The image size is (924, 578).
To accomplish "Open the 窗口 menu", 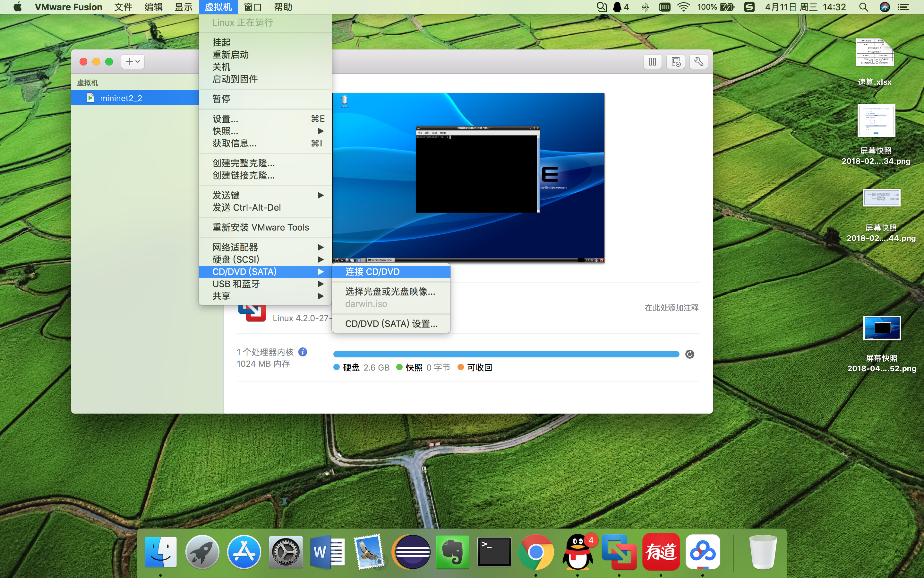I will click(252, 7).
